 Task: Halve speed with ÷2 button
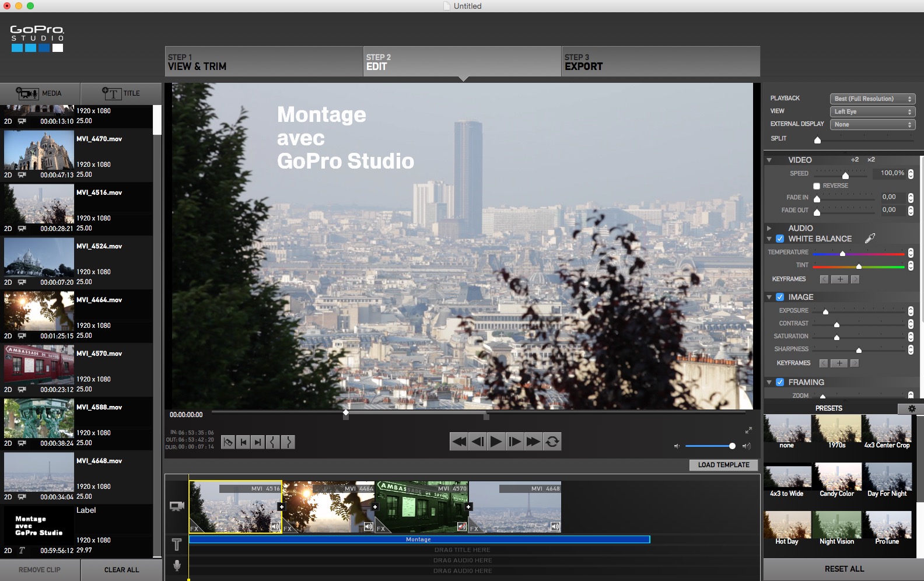click(855, 159)
